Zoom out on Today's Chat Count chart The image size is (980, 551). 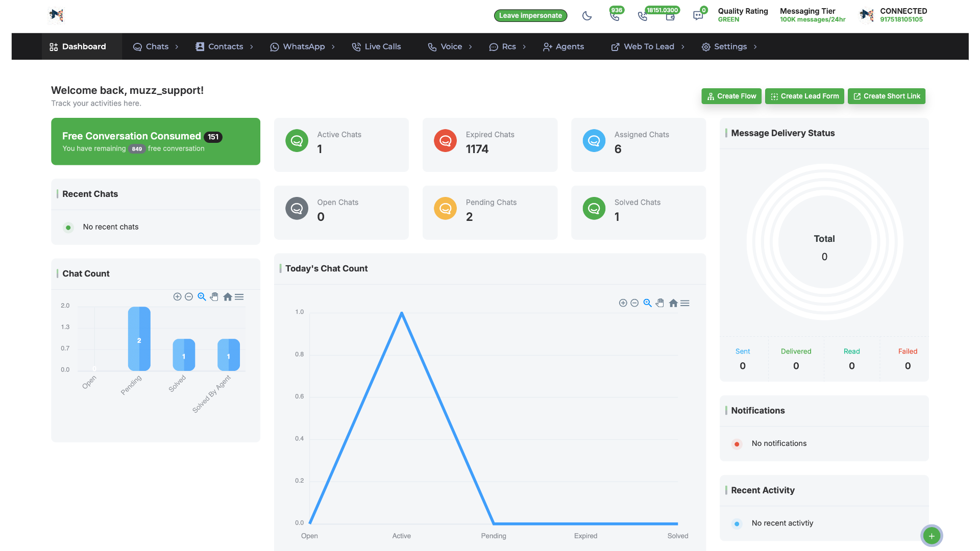click(634, 303)
